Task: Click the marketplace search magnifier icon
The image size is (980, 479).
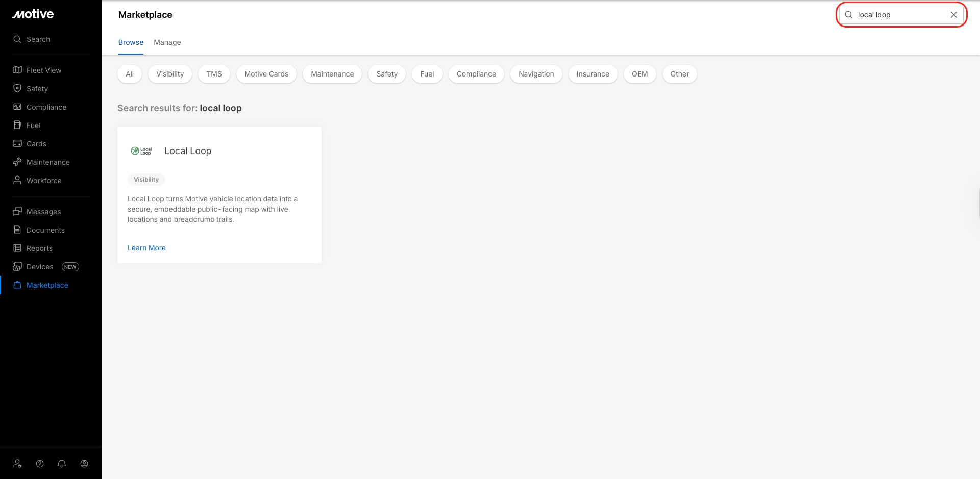Action: coord(849,15)
